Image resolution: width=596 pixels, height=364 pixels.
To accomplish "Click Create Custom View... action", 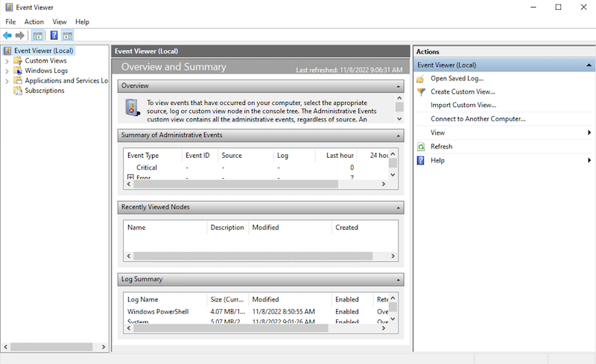I will pos(463,92).
